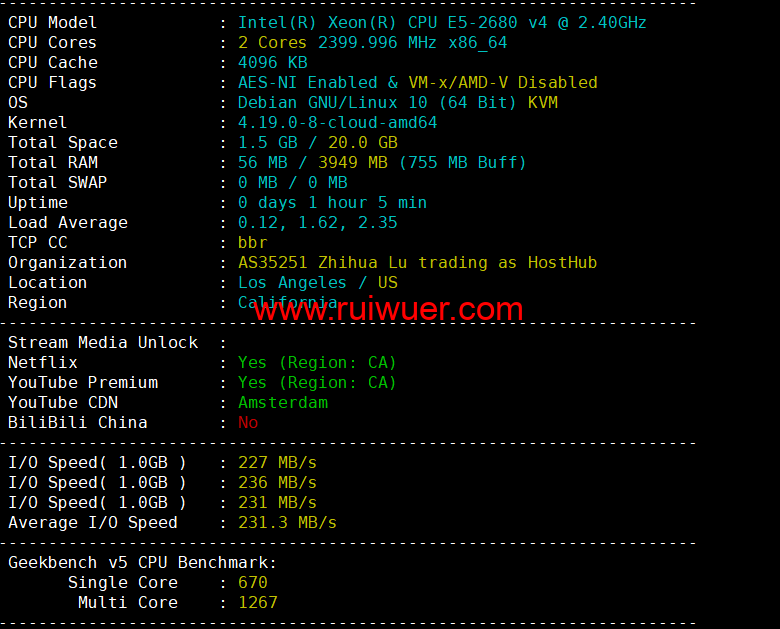The image size is (780, 629).
Task: Click the CPU Model value text
Action: click(x=442, y=22)
